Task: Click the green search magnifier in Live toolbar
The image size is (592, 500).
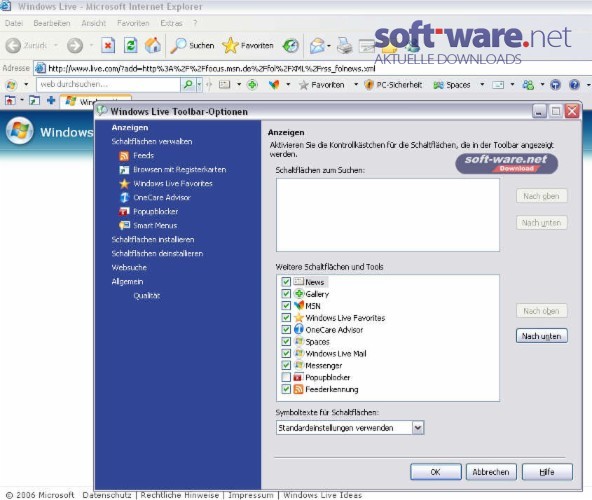Action: tap(188, 85)
